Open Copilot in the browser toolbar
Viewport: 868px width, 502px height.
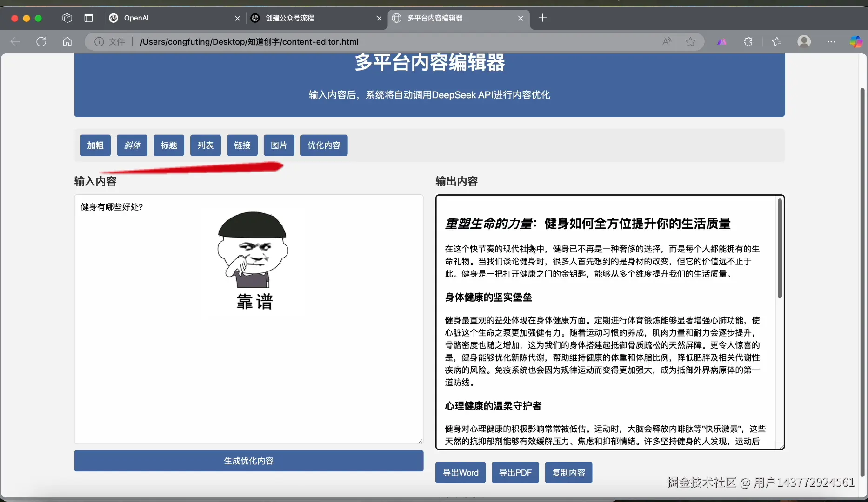coord(857,41)
